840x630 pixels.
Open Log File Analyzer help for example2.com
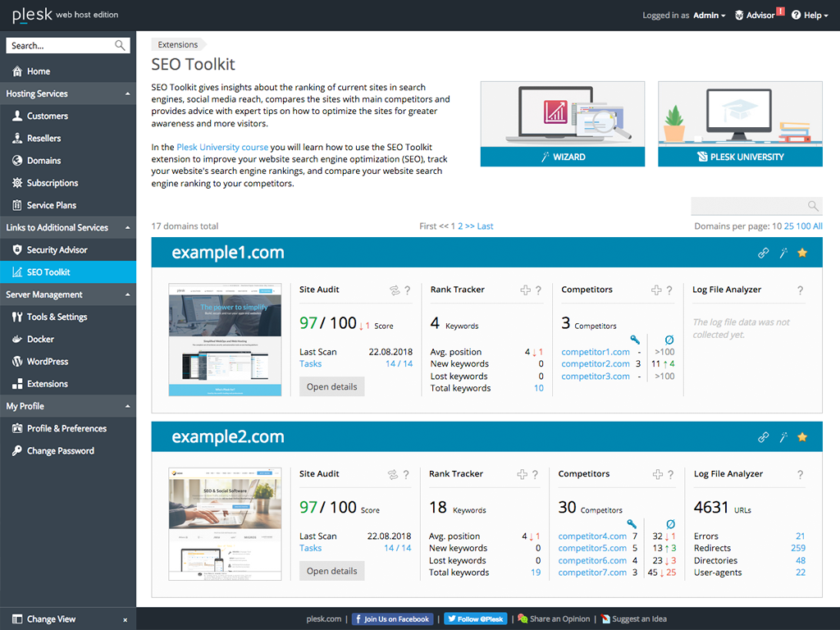pos(800,474)
